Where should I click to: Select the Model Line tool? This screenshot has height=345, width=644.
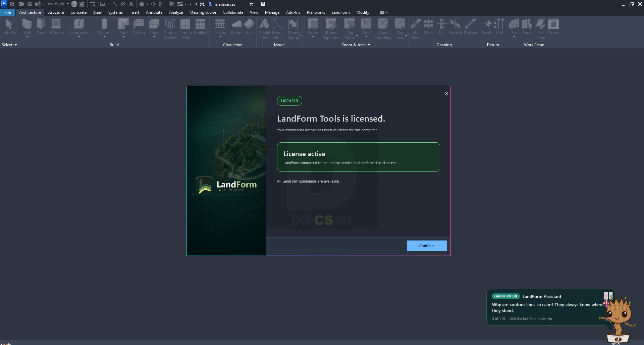pos(278,29)
